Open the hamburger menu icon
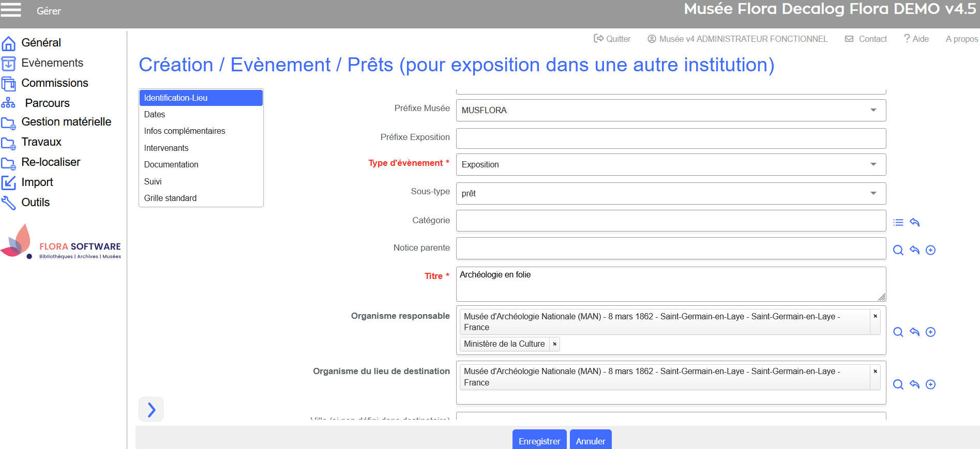The image size is (980, 449). pos(11,10)
